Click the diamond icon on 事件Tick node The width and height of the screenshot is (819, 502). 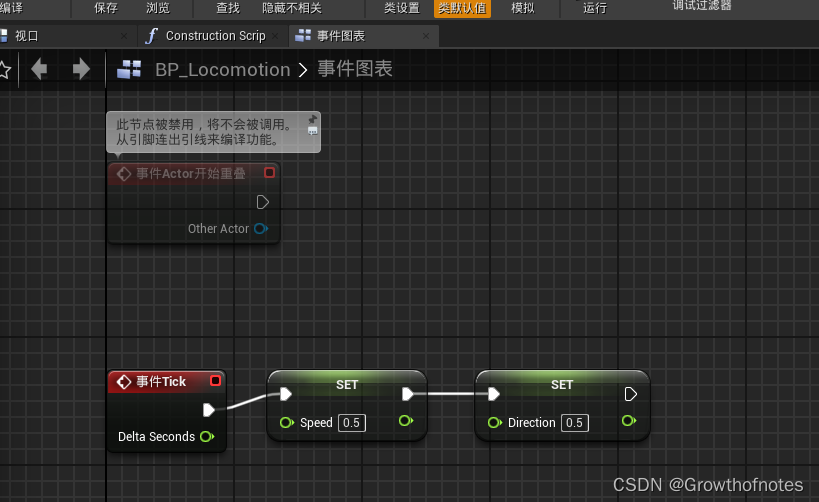click(x=124, y=382)
